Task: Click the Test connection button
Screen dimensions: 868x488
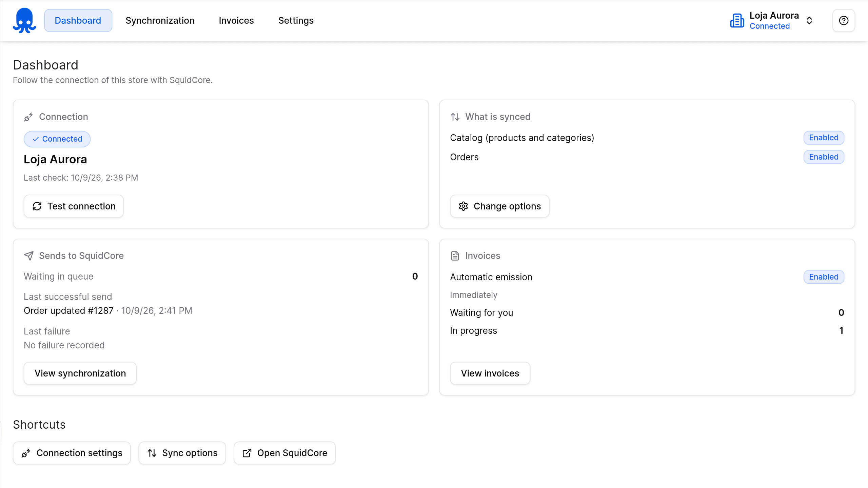Action: pyautogui.click(x=74, y=206)
